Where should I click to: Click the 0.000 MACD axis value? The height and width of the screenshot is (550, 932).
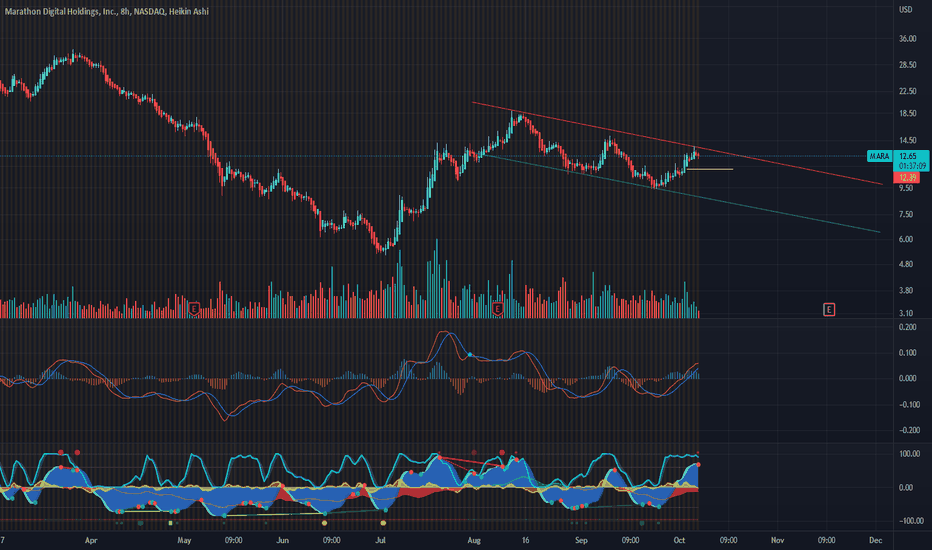[908, 378]
